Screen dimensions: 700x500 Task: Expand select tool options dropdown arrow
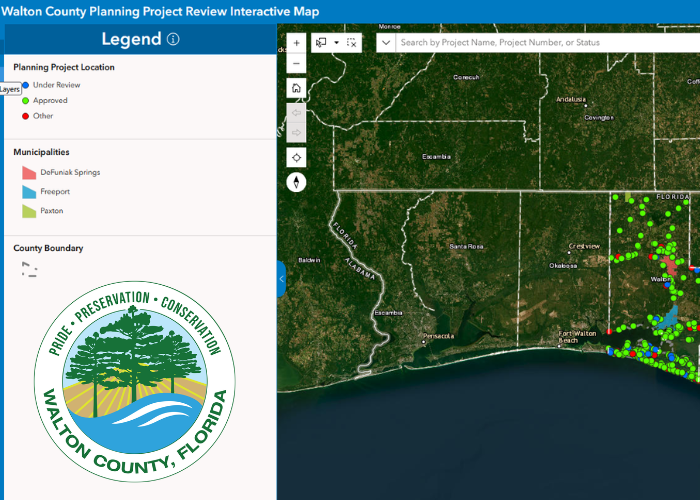pyautogui.click(x=337, y=43)
